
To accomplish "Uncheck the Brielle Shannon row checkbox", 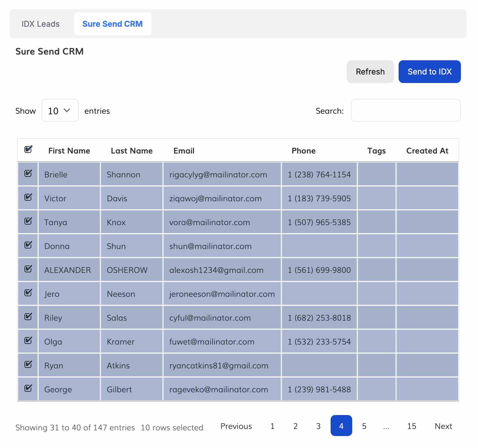I will (x=28, y=173).
